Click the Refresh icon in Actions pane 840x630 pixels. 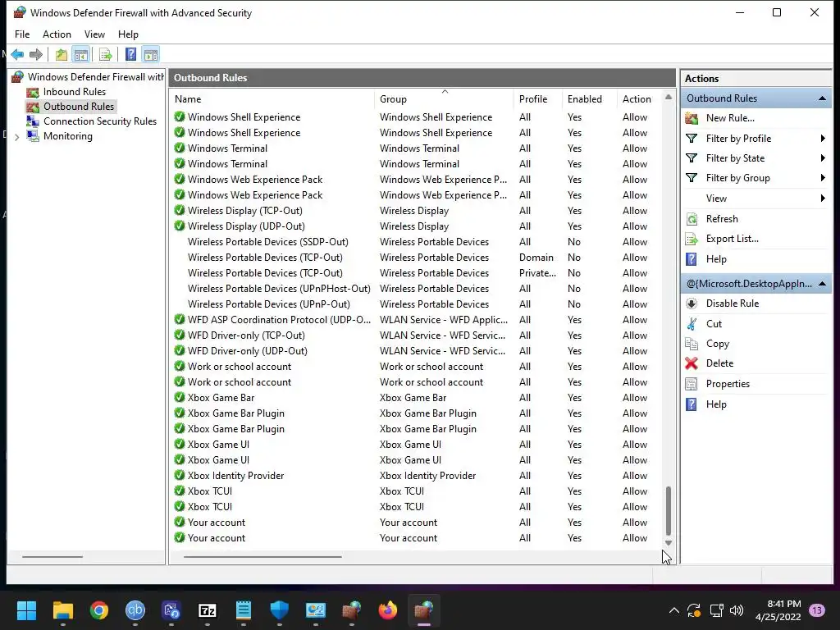[692, 218]
